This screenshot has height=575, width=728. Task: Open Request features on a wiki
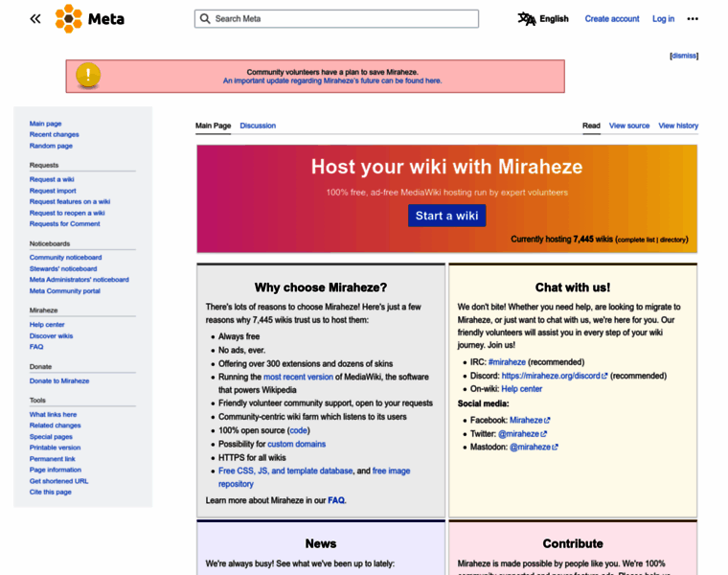(x=70, y=201)
